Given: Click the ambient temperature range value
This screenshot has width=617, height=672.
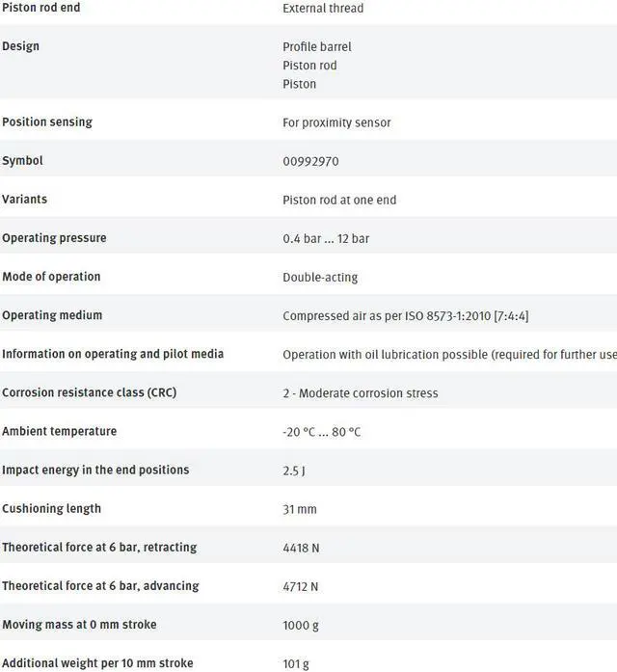Looking at the screenshot, I should pyautogui.click(x=322, y=432).
